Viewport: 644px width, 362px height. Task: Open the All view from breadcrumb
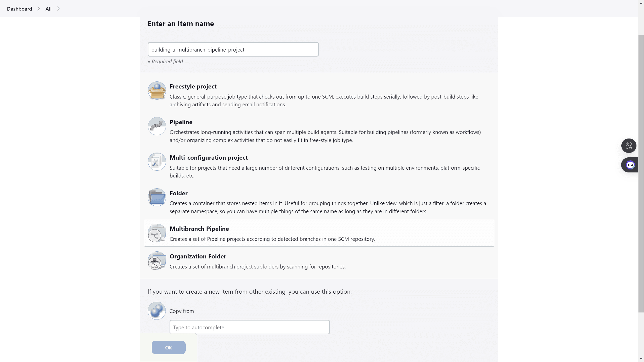[x=48, y=9]
